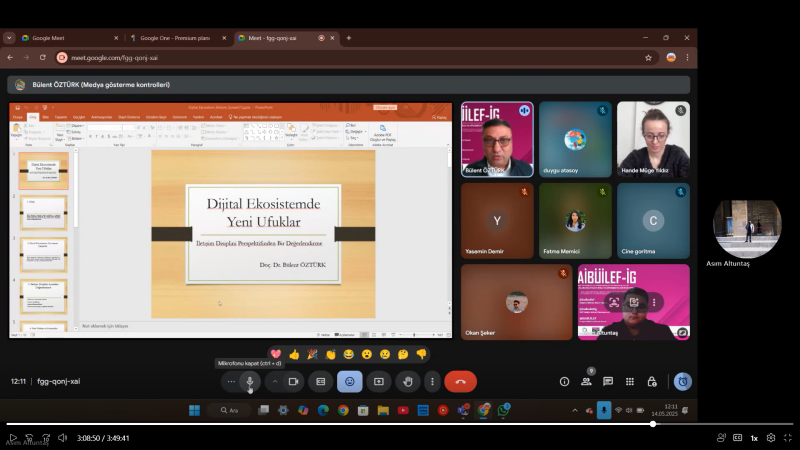800x450 pixels.
Task: Click Hande Müge Yıldız video tile
Action: [x=653, y=139]
